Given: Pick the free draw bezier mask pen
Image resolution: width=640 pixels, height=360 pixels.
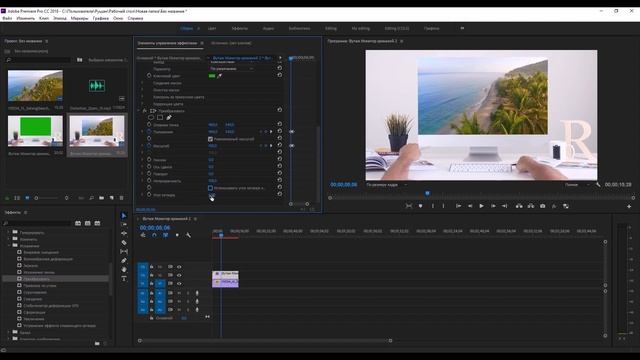Looking at the screenshot, I should pos(169,118).
